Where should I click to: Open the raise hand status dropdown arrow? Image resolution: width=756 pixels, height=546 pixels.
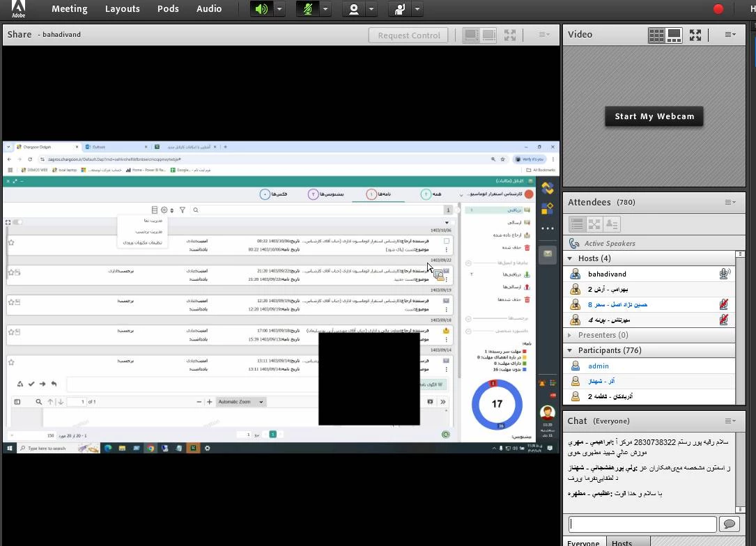417,9
